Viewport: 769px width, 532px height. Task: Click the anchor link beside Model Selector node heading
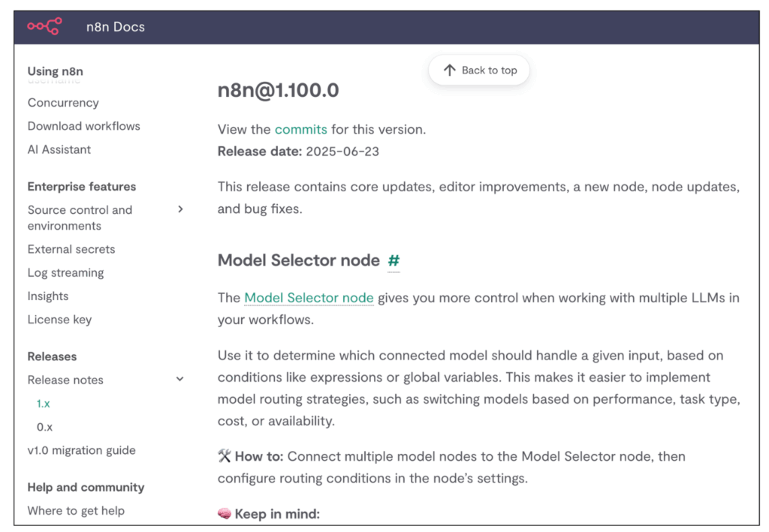pos(394,260)
